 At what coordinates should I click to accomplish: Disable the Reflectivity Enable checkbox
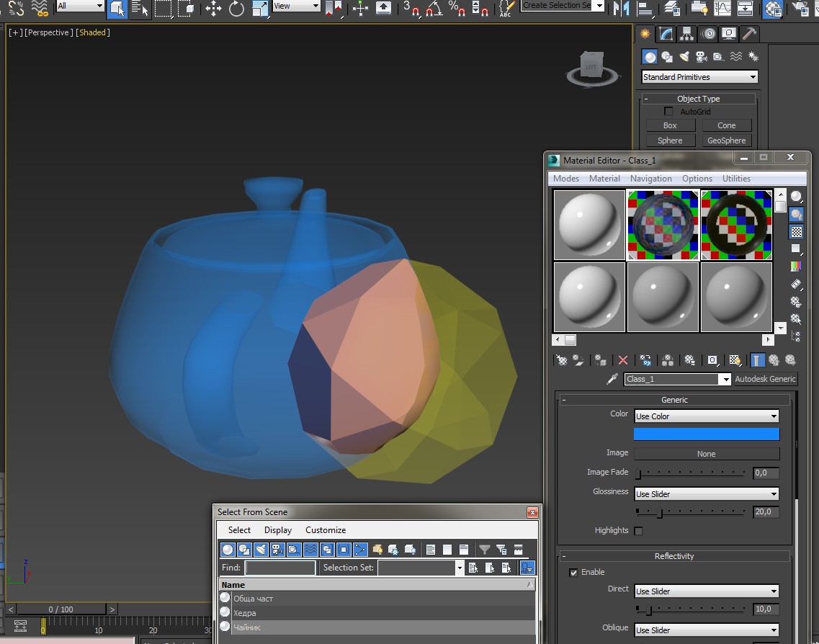point(573,573)
